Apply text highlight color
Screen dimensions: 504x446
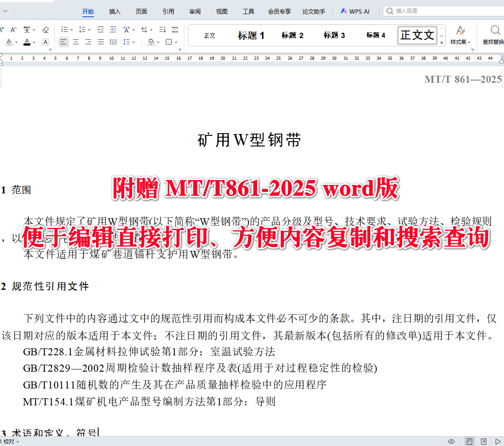coord(9,42)
